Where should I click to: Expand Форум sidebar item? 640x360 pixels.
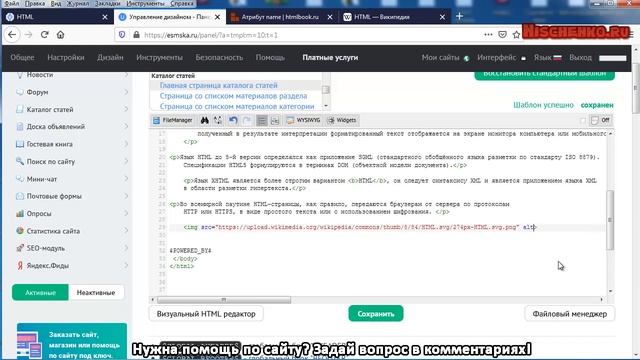(71, 92)
